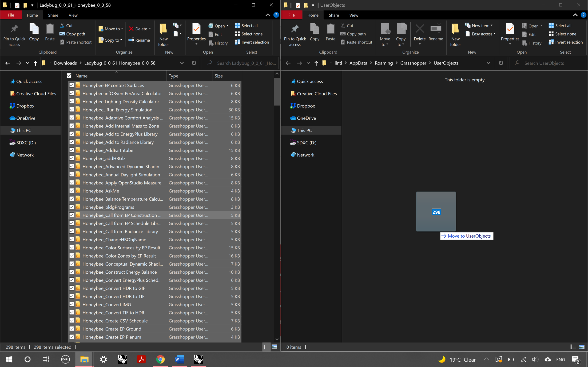Click the History icon in UserObjects window
This screenshot has width=588, height=367.
[x=532, y=43]
